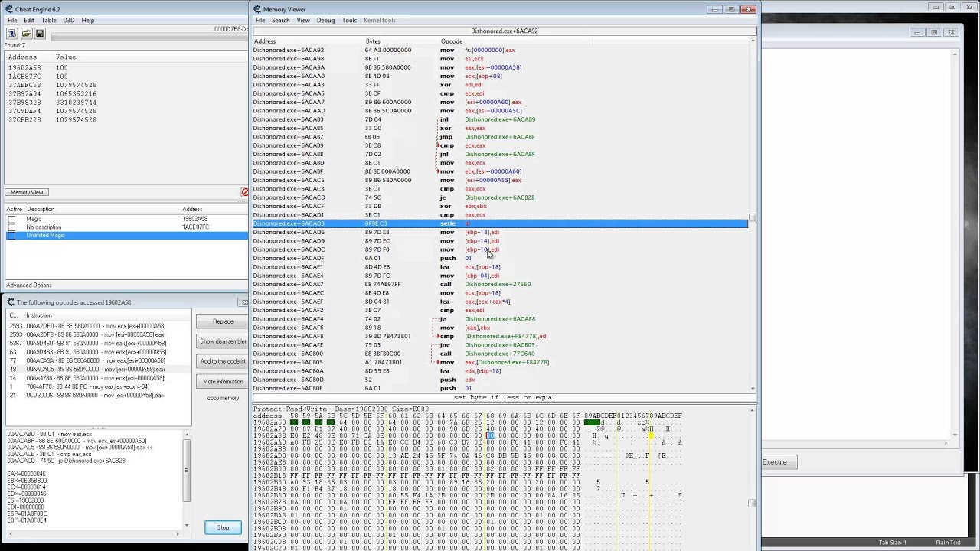Viewport: 980px width, 551px height.
Task: Click hex dump row 19602A70
Action: point(467,429)
